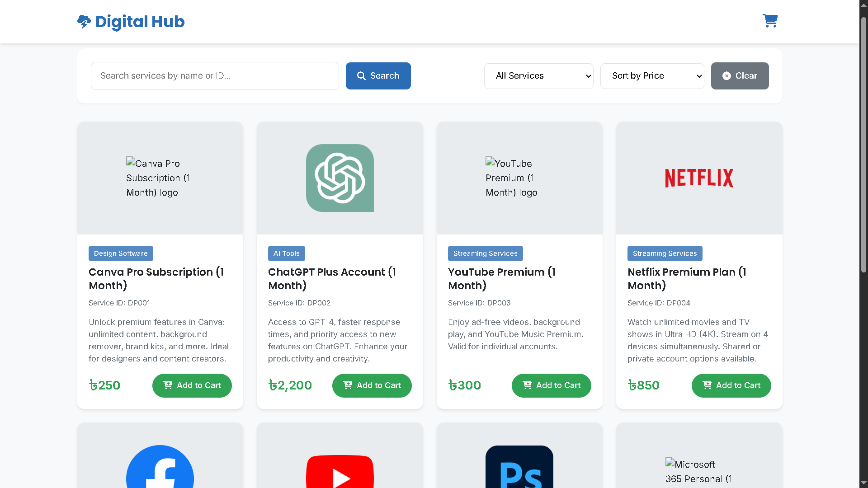
Task: Click the Netflix logo image
Action: (x=699, y=178)
